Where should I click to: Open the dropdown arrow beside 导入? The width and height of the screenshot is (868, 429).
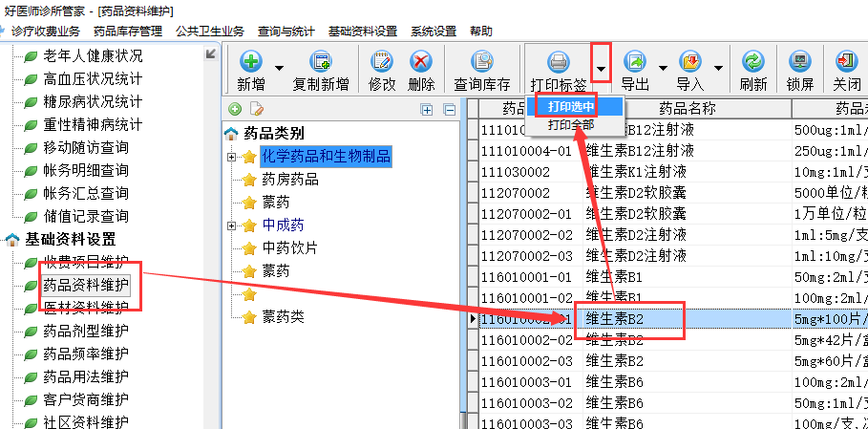point(718,69)
